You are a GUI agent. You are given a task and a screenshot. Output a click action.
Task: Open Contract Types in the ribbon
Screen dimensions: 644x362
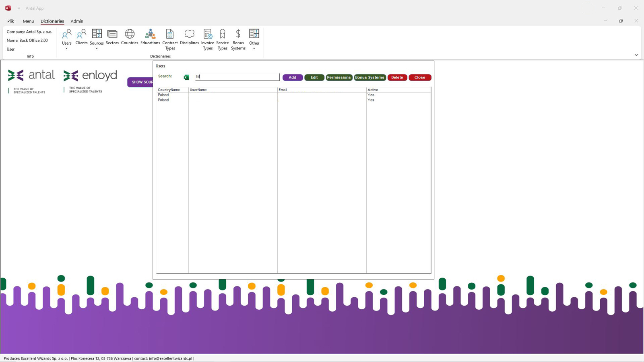pos(170,39)
